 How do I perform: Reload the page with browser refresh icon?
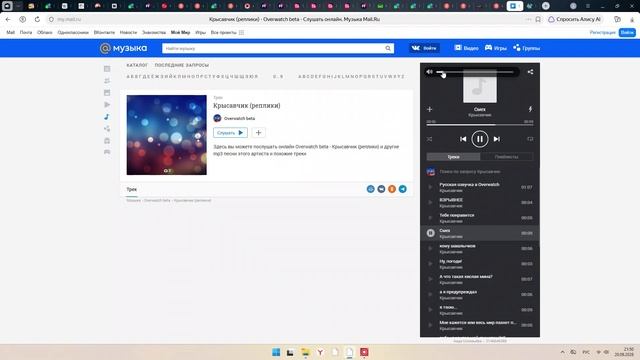37,19
